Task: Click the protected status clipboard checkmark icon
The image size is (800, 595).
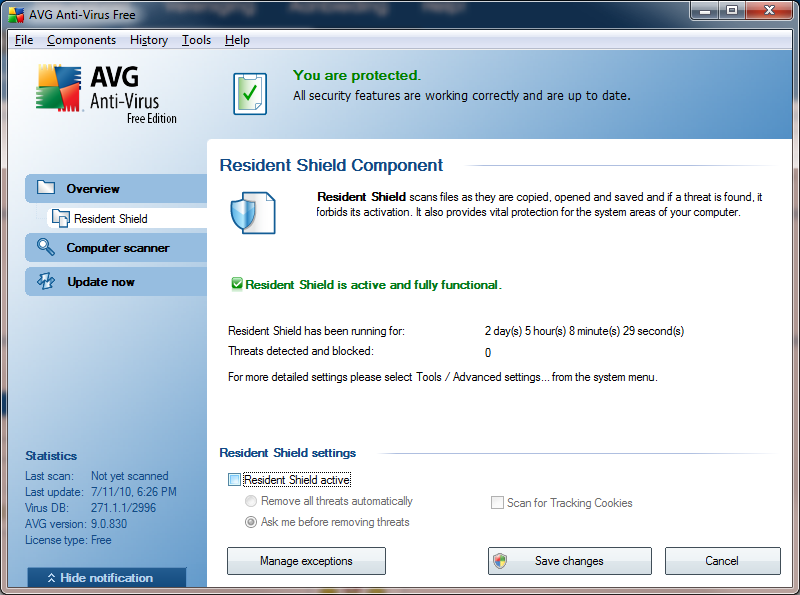Action: 250,93
